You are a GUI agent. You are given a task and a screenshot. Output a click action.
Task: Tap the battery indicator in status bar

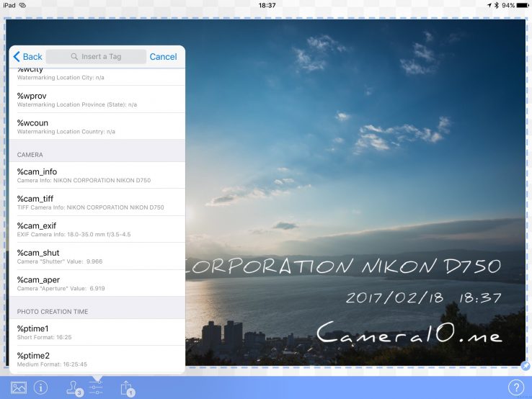(523, 6)
